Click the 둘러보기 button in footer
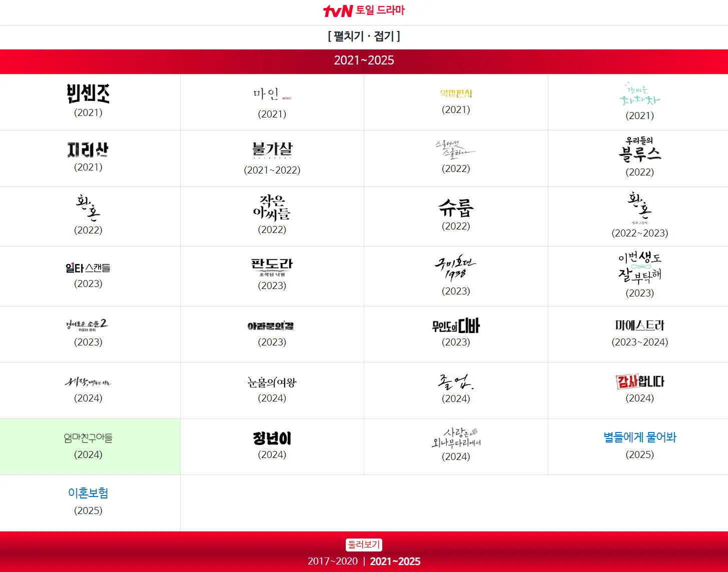This screenshot has height=572, width=728. click(364, 545)
